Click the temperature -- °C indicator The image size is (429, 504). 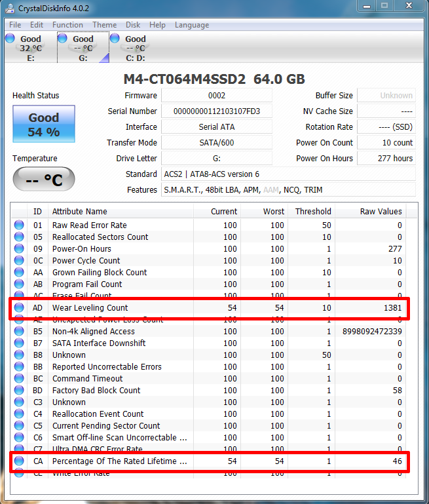(44, 179)
